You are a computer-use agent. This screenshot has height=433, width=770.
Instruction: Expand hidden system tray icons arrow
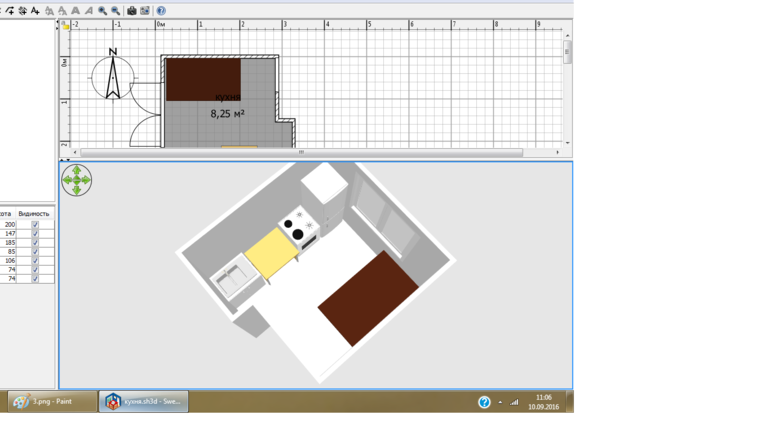500,402
